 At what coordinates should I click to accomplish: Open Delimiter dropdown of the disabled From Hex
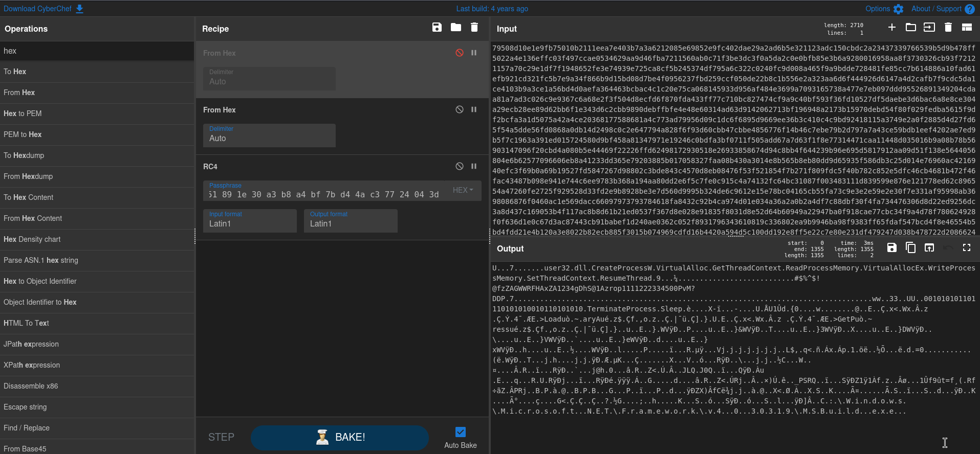coord(269,79)
